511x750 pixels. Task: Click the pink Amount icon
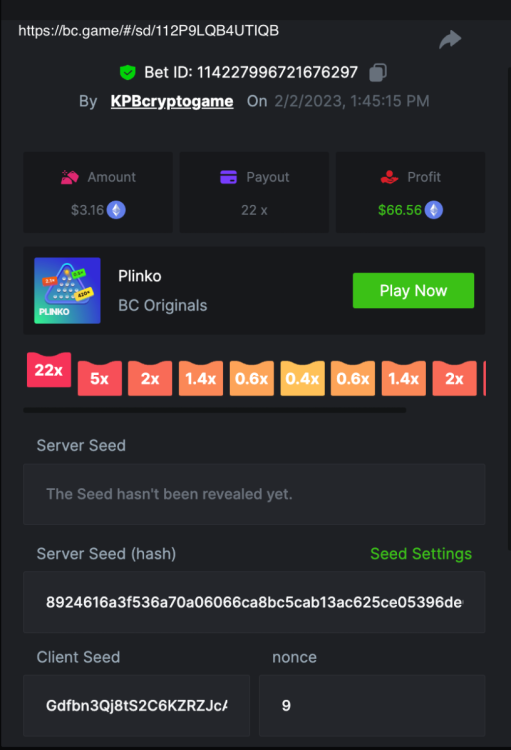click(70, 177)
